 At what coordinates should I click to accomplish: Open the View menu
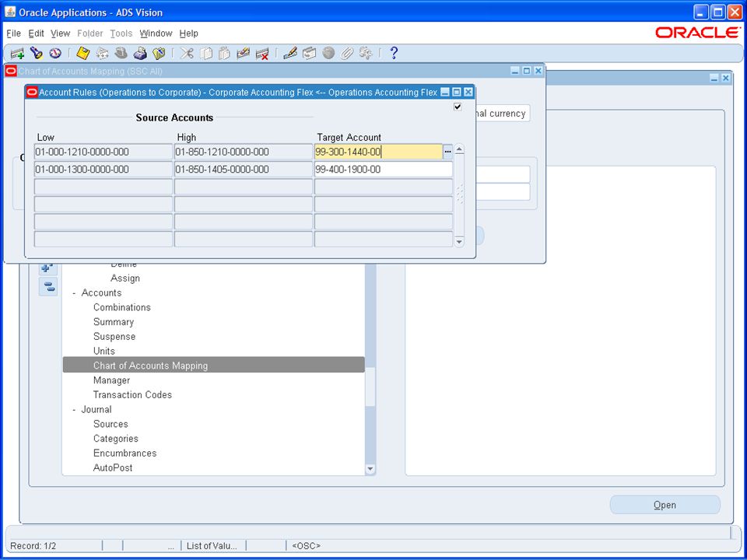(x=61, y=33)
